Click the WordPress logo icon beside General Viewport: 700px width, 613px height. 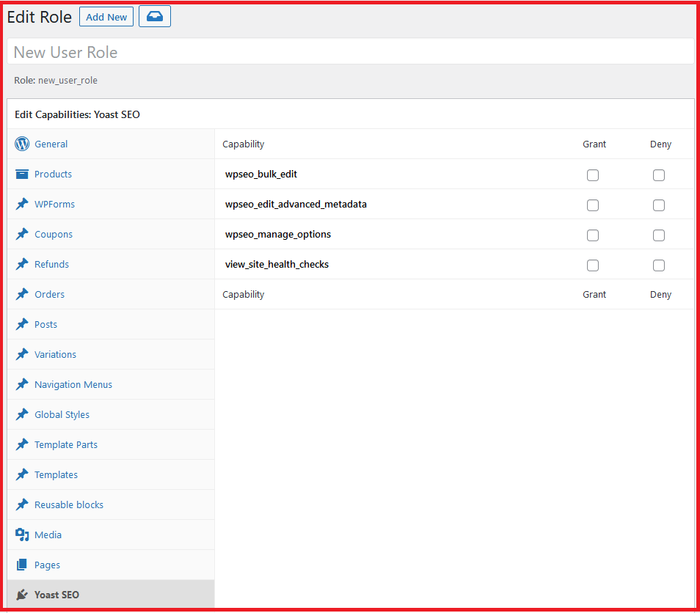[x=22, y=144]
